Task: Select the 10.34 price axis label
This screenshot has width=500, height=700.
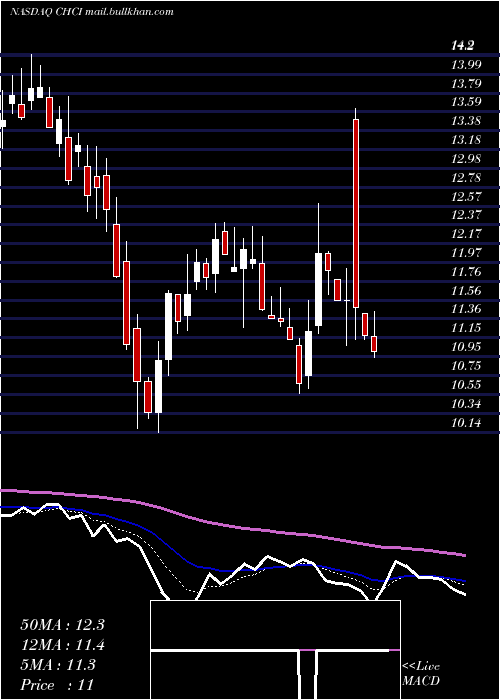Action: pos(466,404)
